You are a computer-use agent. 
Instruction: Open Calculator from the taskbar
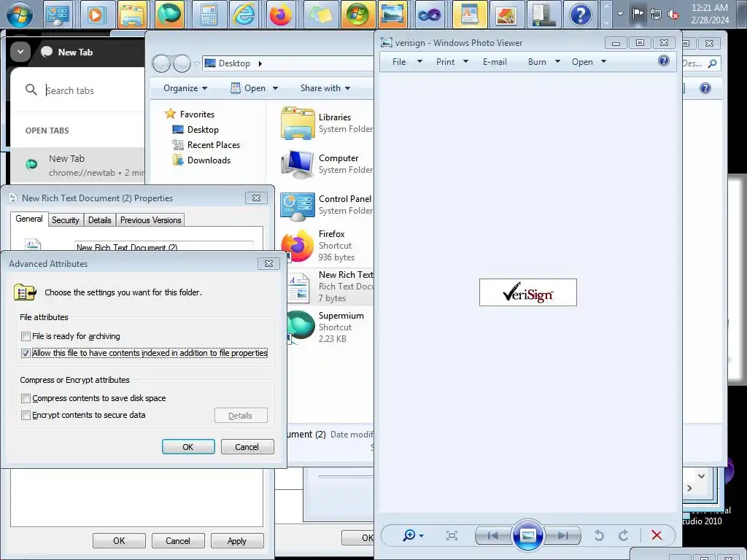(208, 15)
